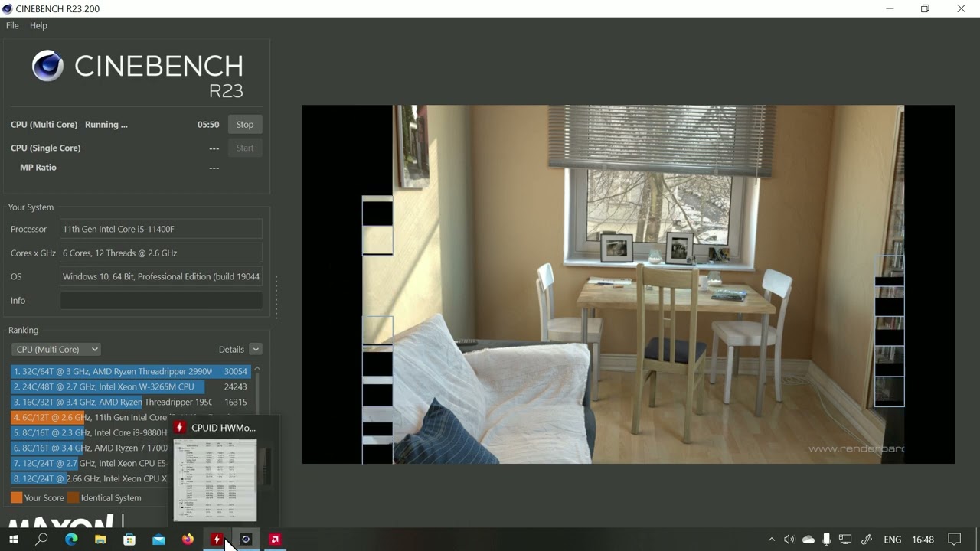This screenshot has height=551, width=980.
Task: Open the CPU (Multi Core) ranking dropdown
Action: coord(56,349)
